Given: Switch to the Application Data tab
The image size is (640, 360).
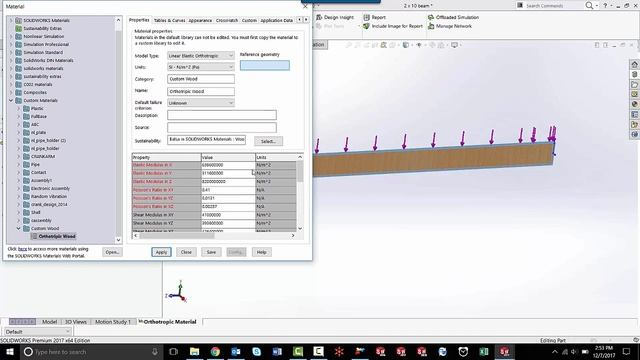Looking at the screenshot, I should click(x=277, y=20).
